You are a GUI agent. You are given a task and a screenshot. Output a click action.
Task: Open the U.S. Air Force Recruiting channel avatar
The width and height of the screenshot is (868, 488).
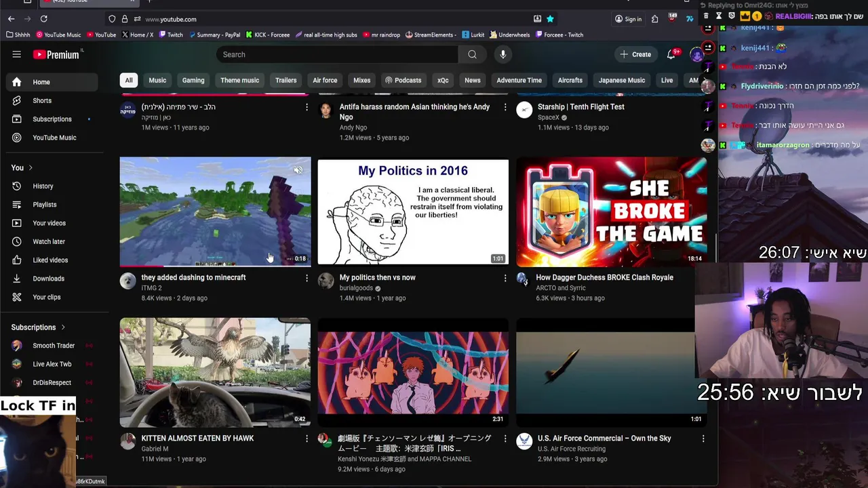tap(524, 442)
